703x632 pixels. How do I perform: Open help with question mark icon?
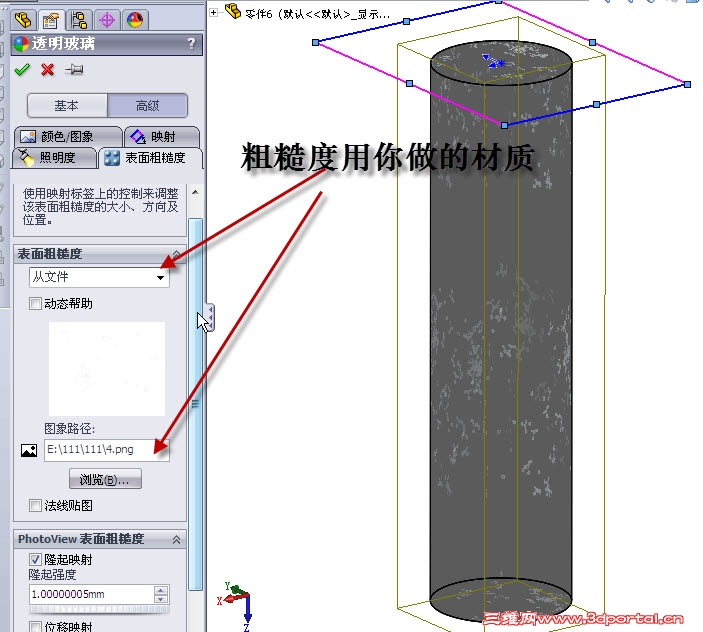tap(191, 43)
